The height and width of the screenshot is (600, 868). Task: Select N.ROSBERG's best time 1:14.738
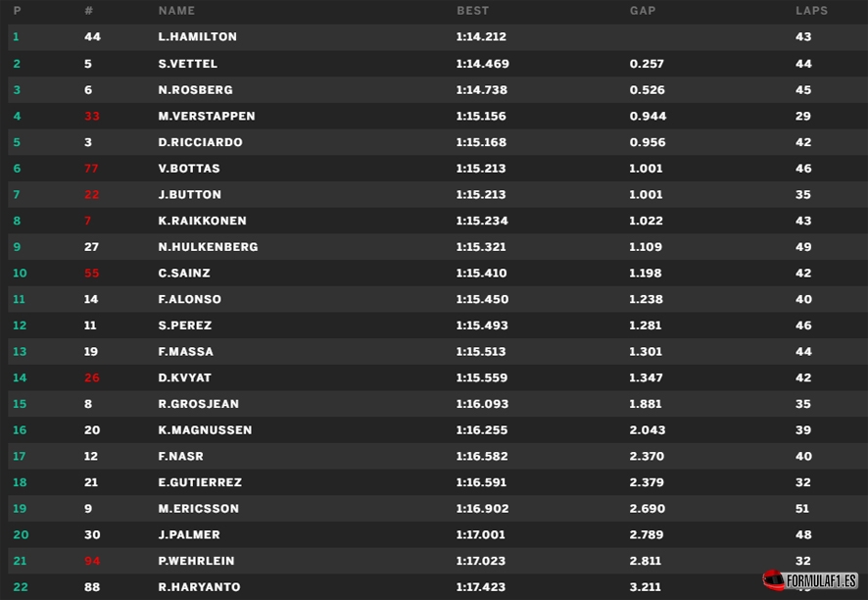(x=482, y=90)
